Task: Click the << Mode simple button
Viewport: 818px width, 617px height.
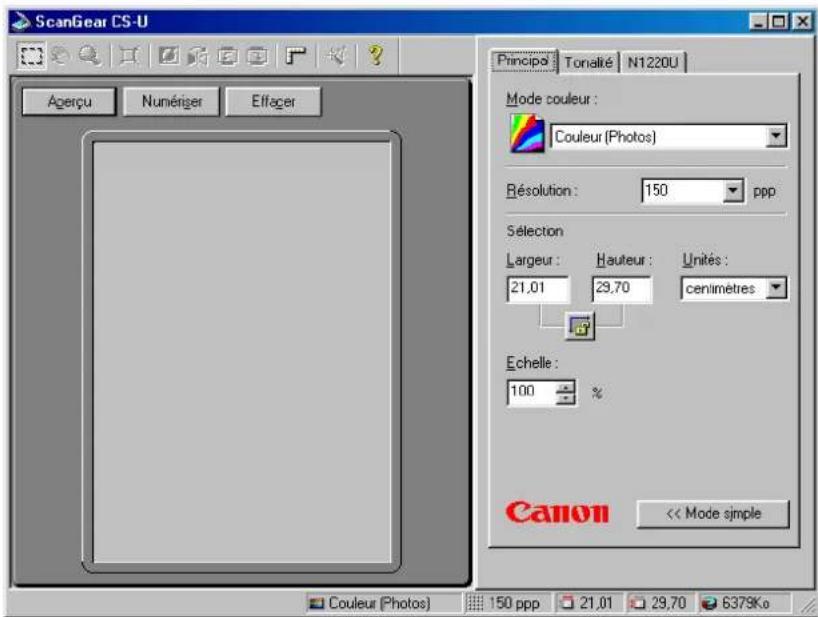Action: pos(713,514)
